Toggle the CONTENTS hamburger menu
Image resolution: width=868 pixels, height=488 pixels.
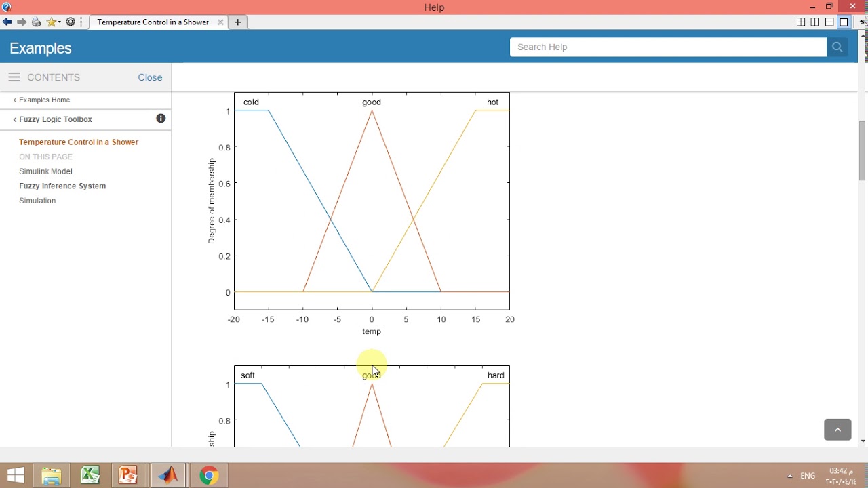point(14,77)
